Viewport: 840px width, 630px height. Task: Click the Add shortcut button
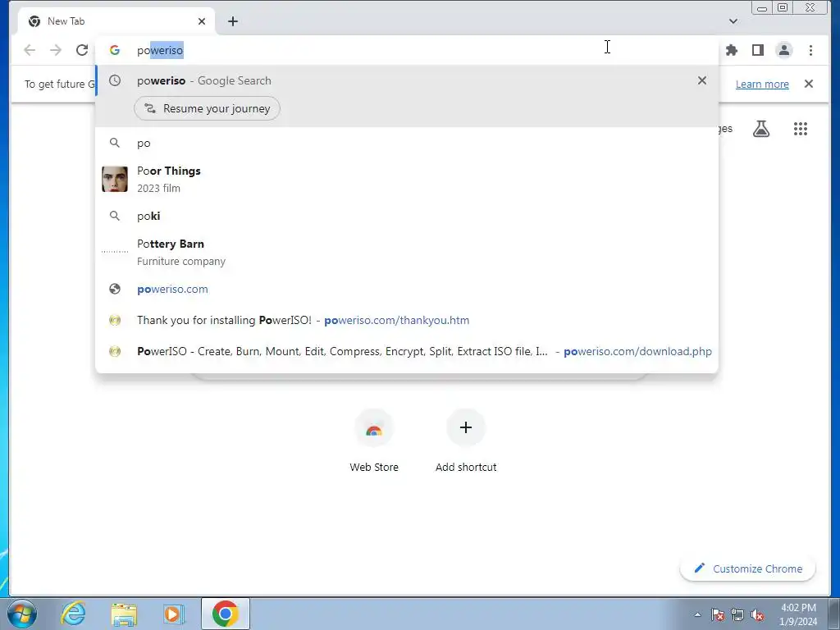click(466, 441)
